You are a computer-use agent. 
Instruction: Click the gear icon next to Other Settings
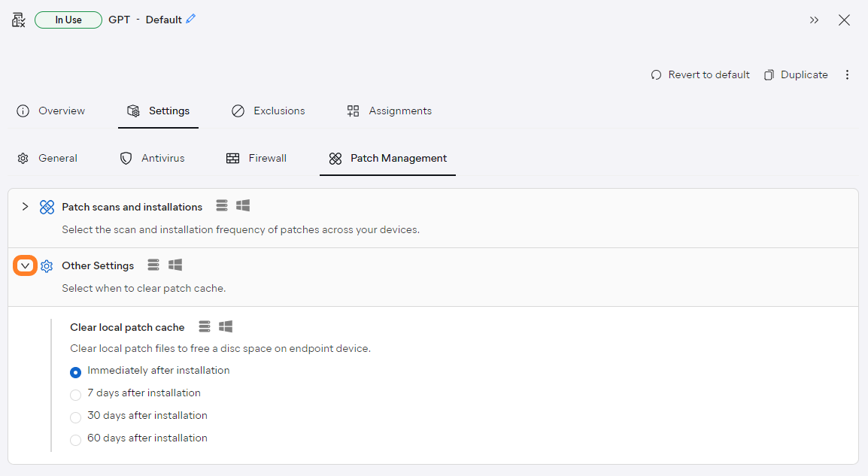(x=47, y=265)
